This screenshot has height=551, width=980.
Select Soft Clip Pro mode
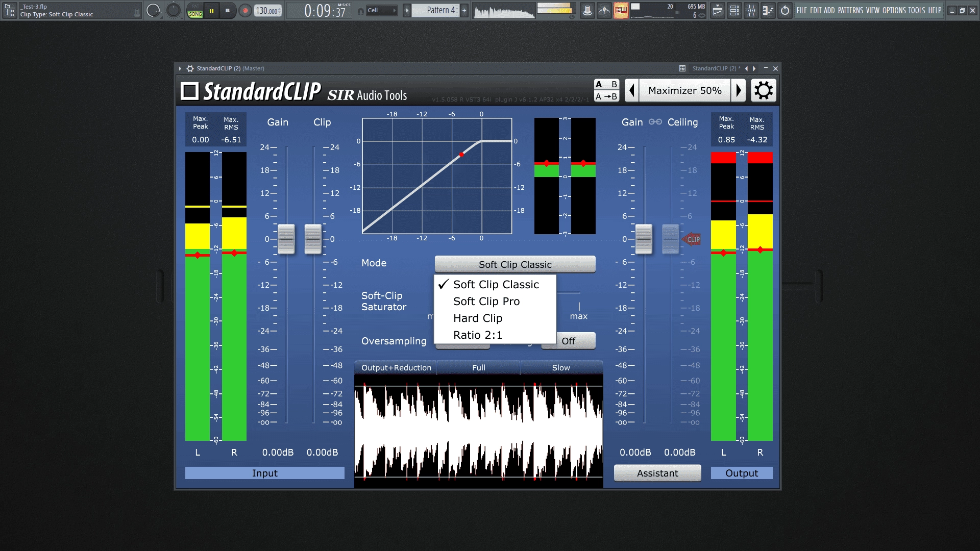click(495, 302)
